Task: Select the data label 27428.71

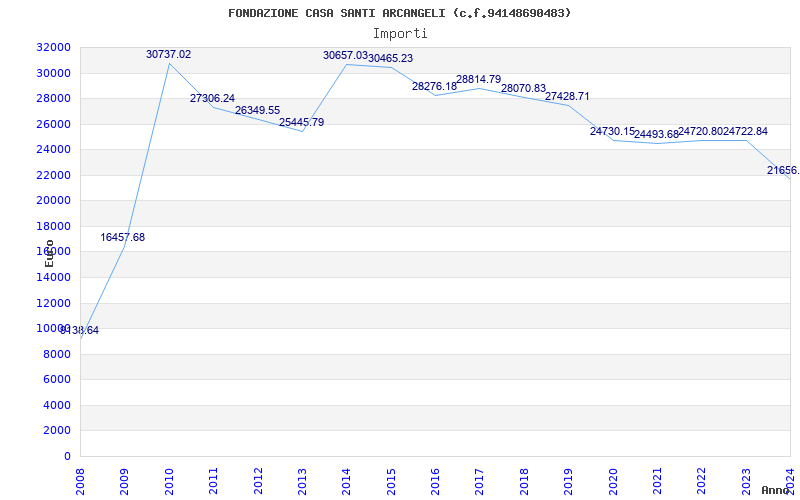Action: [x=567, y=96]
